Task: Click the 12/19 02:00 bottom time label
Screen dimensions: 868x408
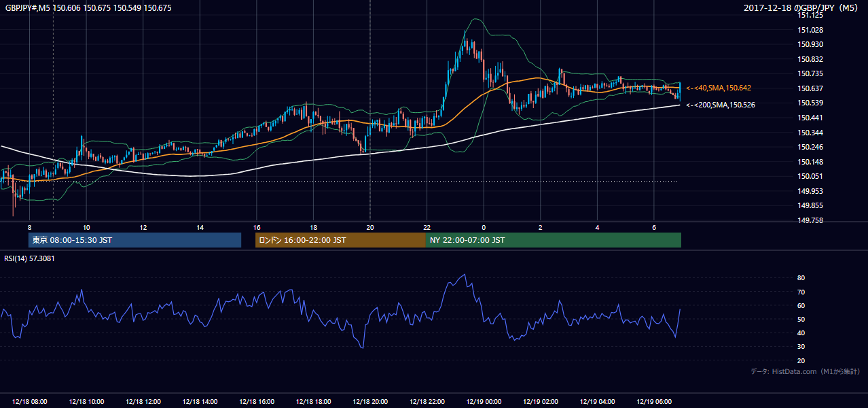Action: (541, 402)
